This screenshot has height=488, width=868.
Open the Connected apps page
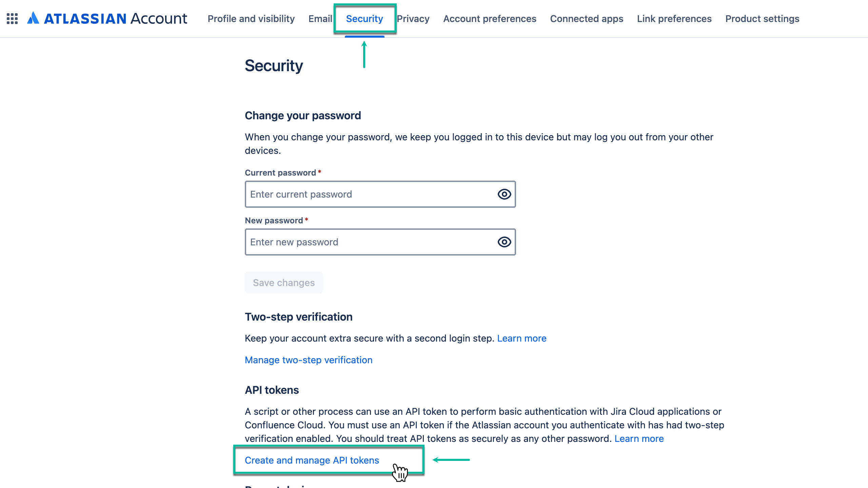pos(586,19)
